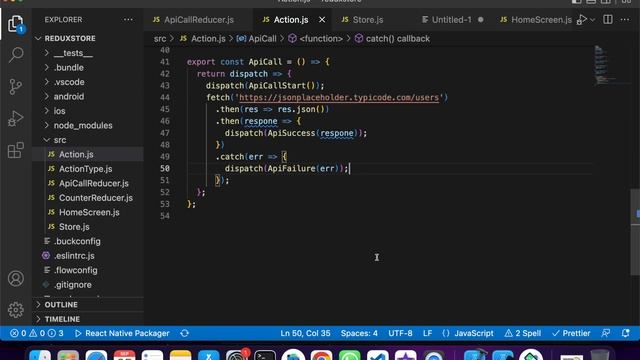
Task: Click the Ln 50, Col 35 indicator
Action: click(x=305, y=333)
